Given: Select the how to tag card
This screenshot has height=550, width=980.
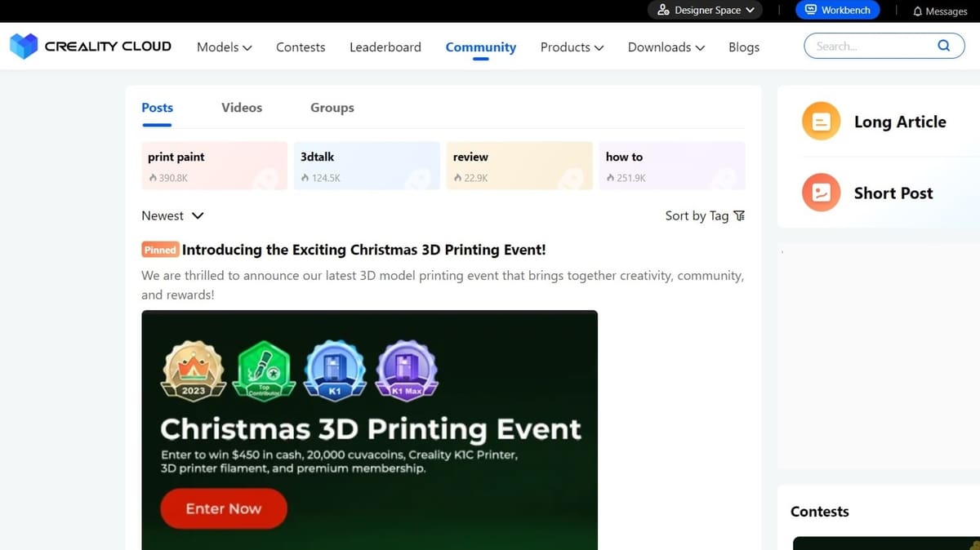Looking at the screenshot, I should point(672,166).
